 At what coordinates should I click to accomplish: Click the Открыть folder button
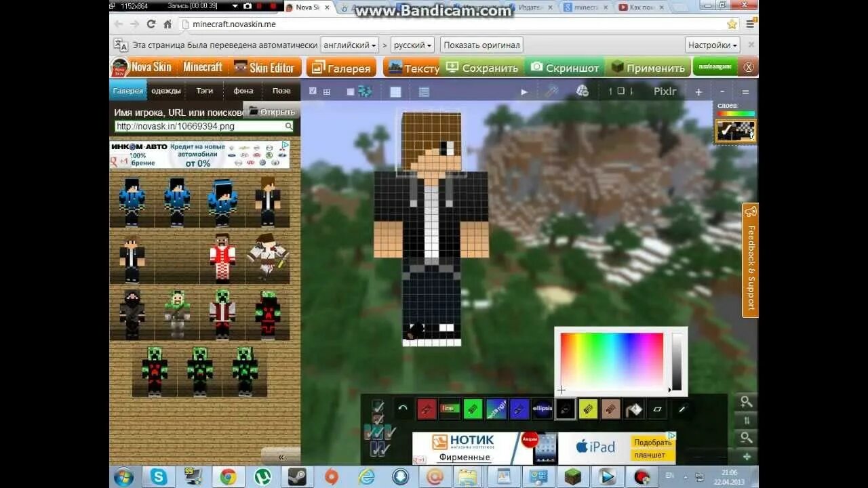point(272,112)
